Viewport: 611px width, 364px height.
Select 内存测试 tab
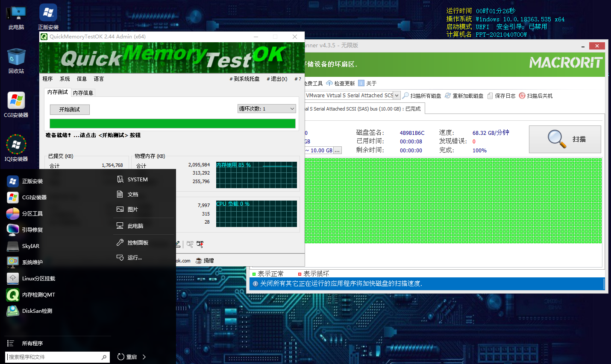click(58, 92)
